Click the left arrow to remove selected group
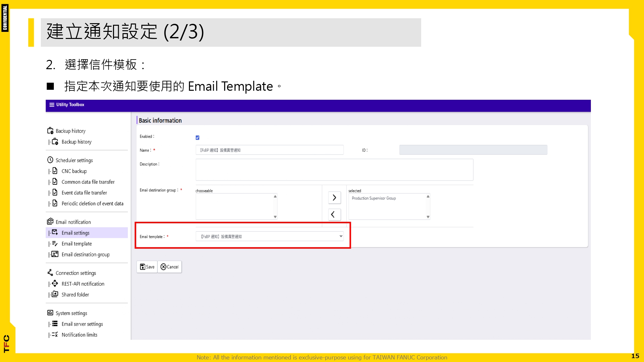Screen dimensions: 644x362 click(334, 214)
